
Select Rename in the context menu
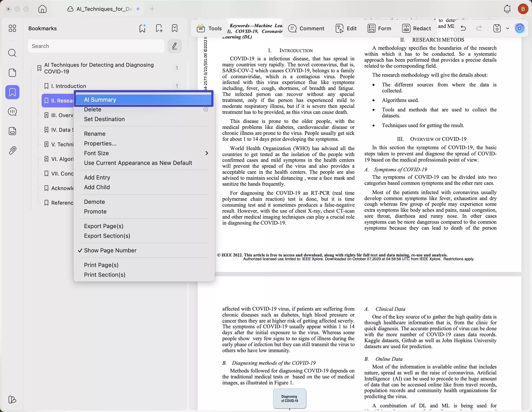pos(95,134)
